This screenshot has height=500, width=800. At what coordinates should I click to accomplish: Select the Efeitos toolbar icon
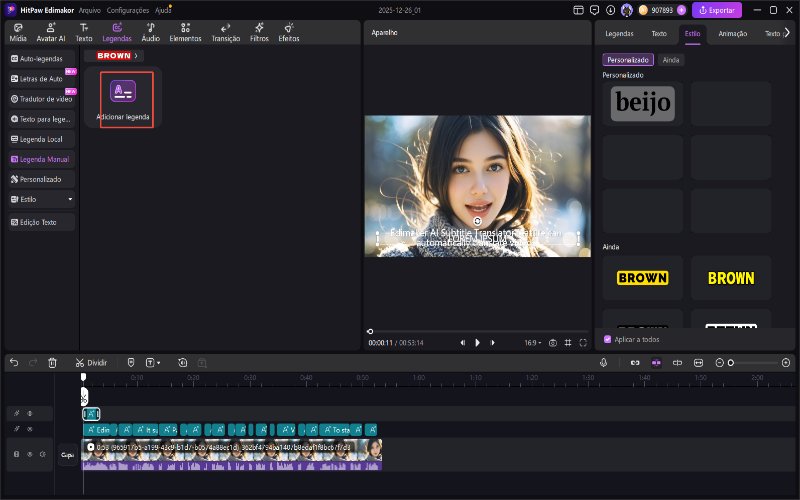tap(289, 32)
